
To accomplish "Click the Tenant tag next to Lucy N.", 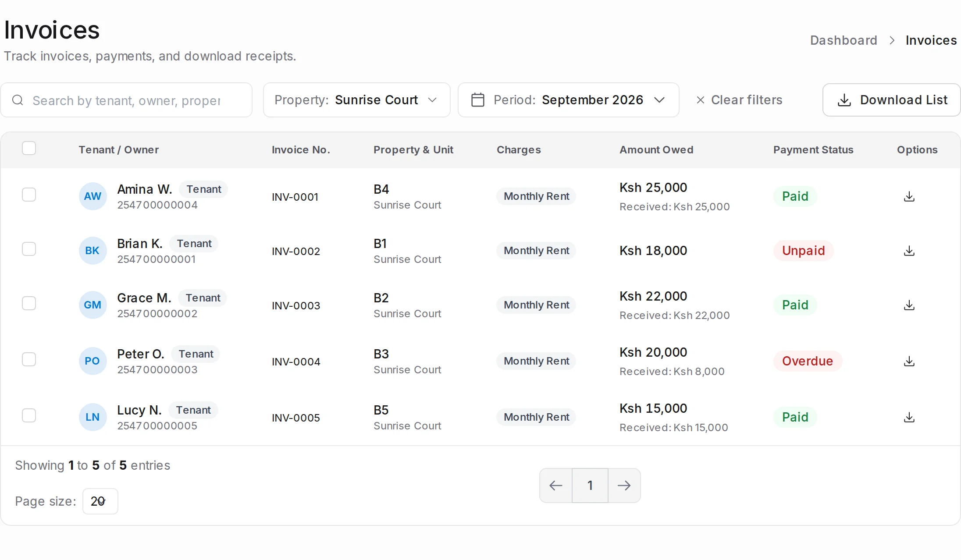I will click(x=193, y=410).
